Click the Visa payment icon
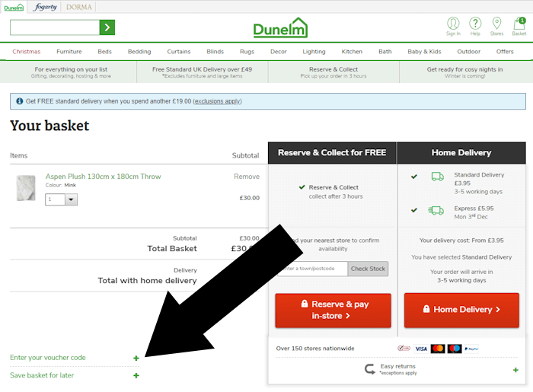533x392 pixels. 421,349
